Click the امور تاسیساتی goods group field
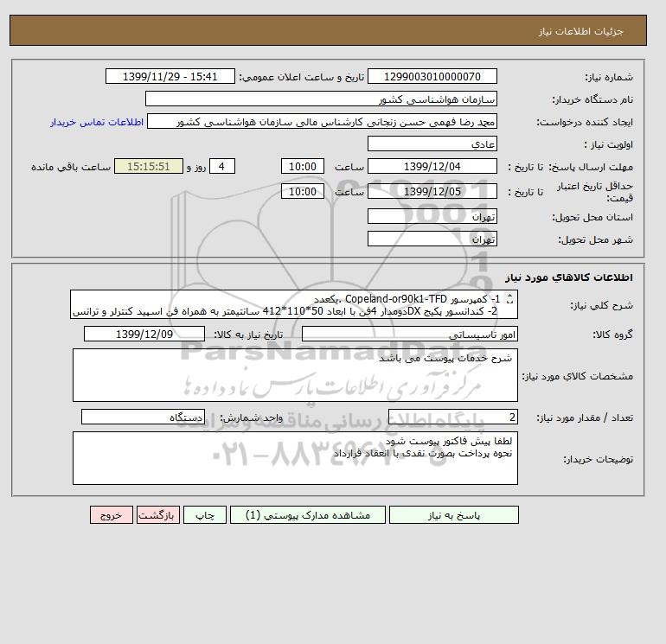Screen dimensions: 666x644 point(410,334)
